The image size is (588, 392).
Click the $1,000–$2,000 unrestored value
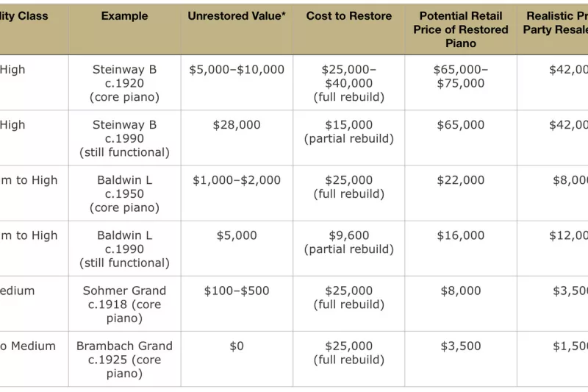click(x=237, y=180)
